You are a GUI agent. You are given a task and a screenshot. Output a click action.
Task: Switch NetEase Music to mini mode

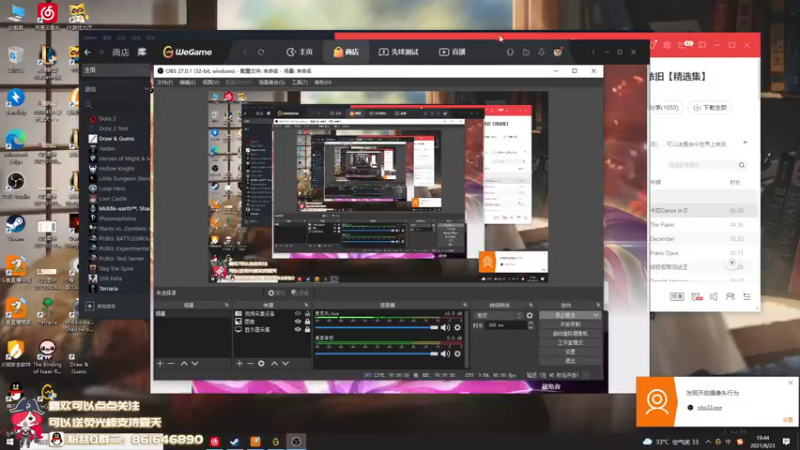tap(703, 45)
